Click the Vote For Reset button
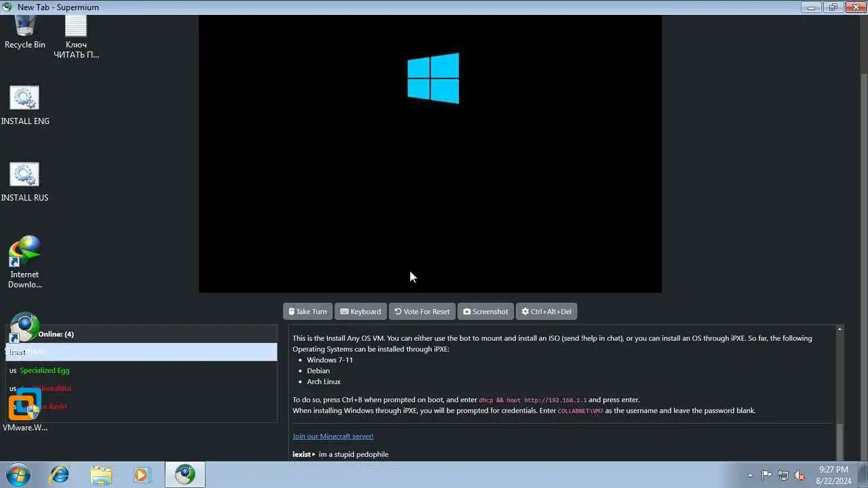Screen dimensions: 868x488 422,311
